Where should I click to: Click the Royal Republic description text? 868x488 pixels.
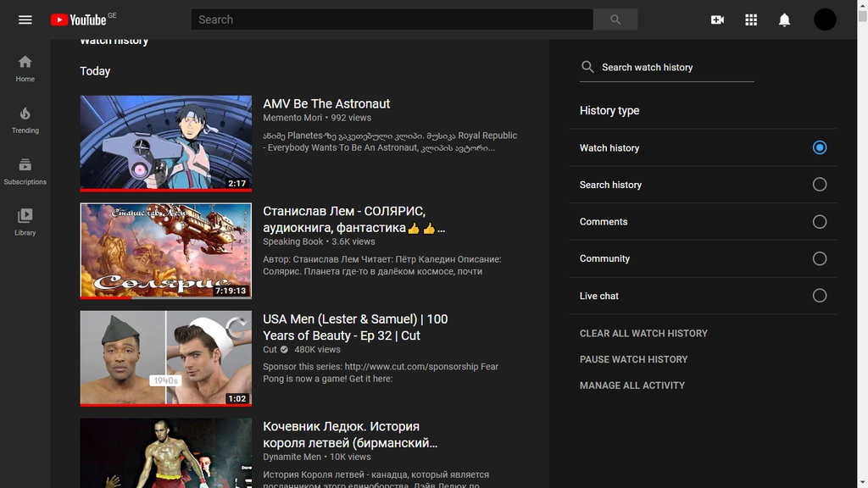point(390,141)
